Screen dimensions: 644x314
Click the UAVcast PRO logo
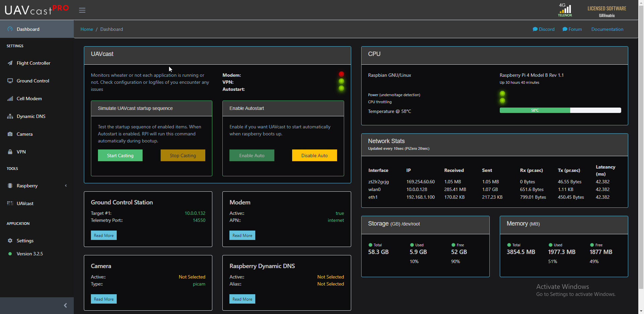(x=37, y=10)
